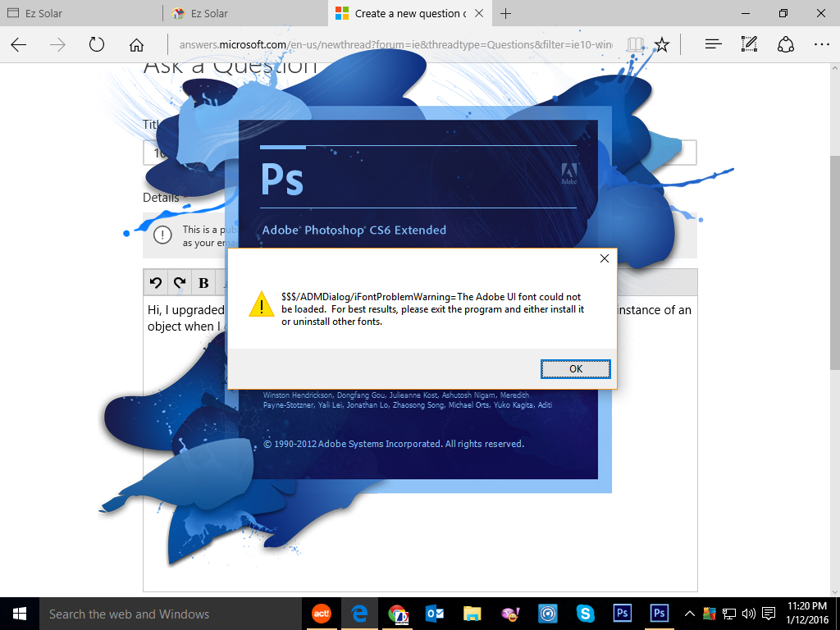Open the Windows Start menu
Image resolution: width=840 pixels, height=630 pixels.
[17, 613]
